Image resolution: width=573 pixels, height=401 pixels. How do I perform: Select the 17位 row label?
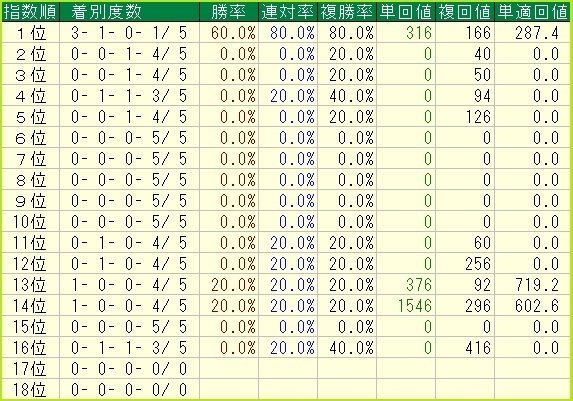[x=30, y=369]
